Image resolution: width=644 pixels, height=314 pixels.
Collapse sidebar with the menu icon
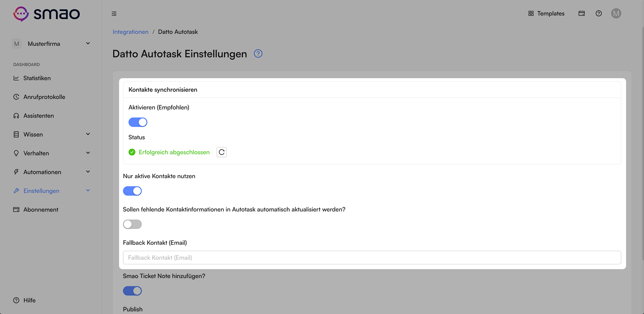[114, 14]
